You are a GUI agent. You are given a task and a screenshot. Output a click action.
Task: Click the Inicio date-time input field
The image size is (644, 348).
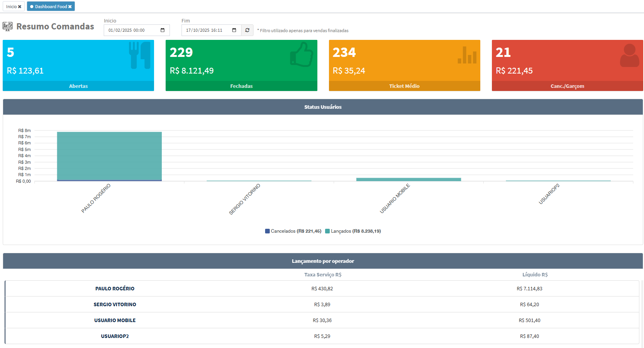(132, 30)
